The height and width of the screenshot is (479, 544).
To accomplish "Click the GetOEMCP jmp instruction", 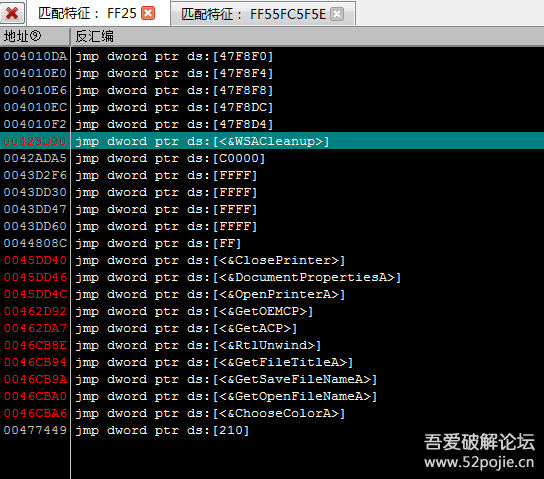I will [194, 311].
